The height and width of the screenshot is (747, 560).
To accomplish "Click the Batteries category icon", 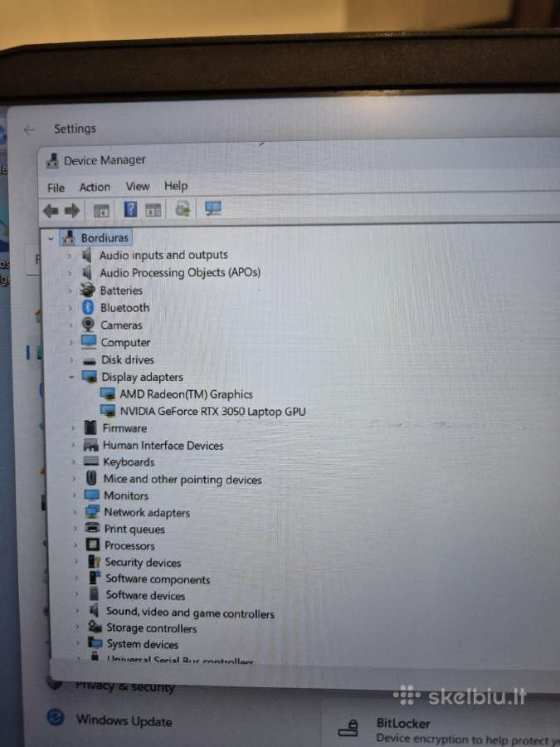I will point(88,290).
